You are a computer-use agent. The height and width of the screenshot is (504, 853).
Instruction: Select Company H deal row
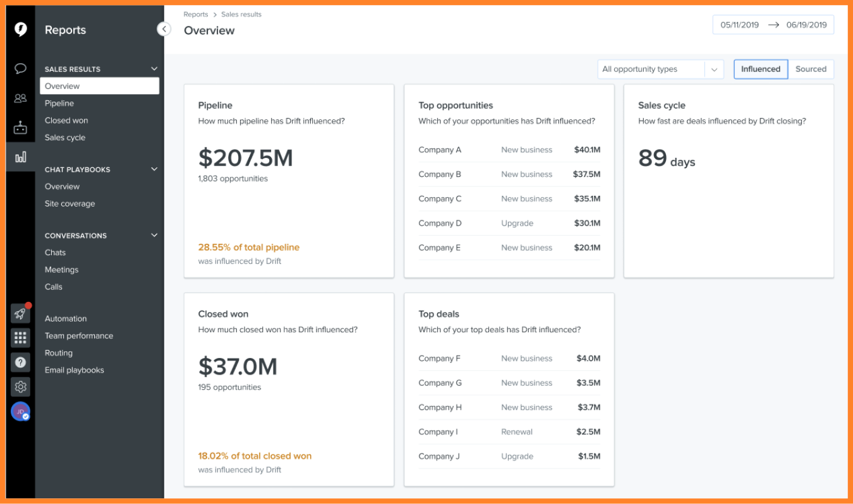point(509,407)
